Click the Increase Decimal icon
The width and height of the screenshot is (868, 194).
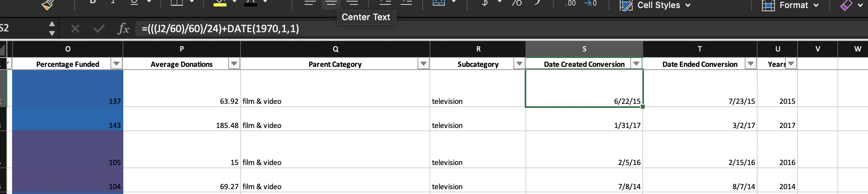[x=570, y=3]
